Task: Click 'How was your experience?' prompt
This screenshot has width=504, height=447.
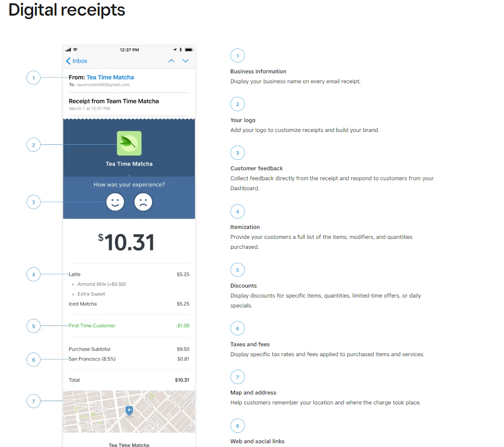Action: coord(129,185)
